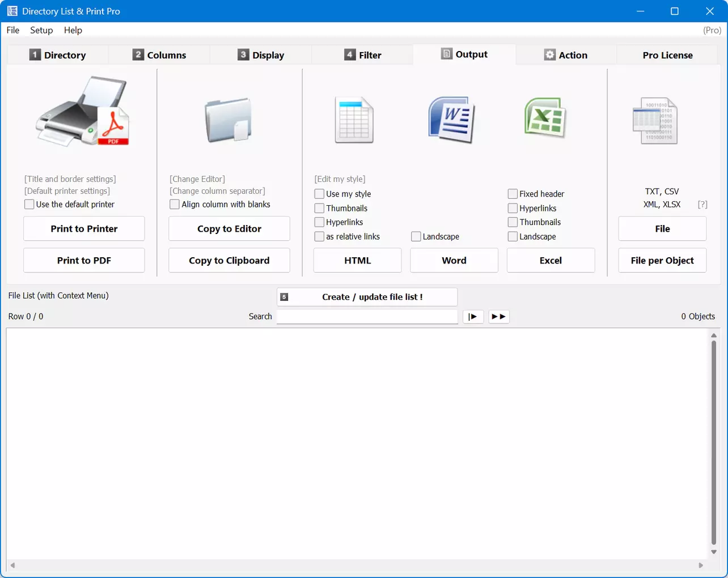Open the Setup menu

(x=41, y=30)
